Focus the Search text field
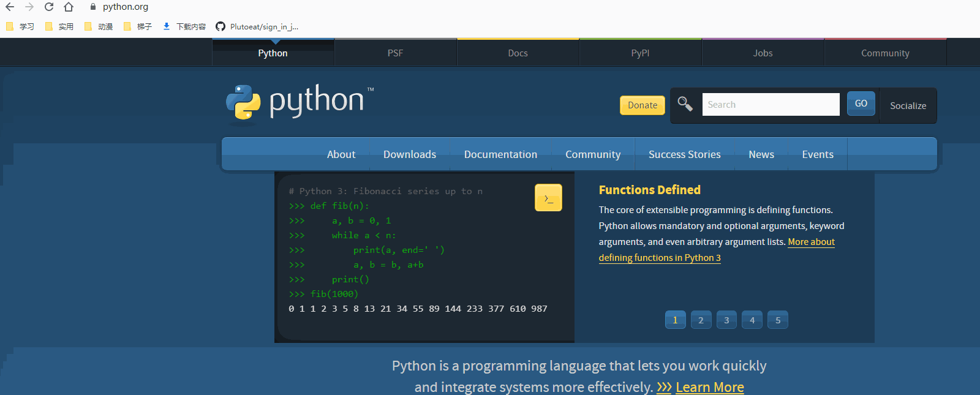This screenshot has height=395, width=980. (771, 104)
